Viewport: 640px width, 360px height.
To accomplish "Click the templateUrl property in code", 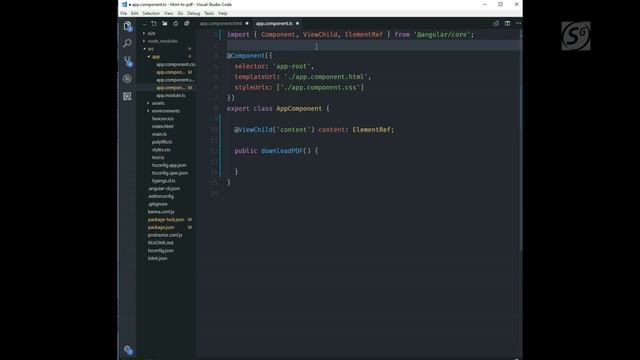I will click(255, 77).
